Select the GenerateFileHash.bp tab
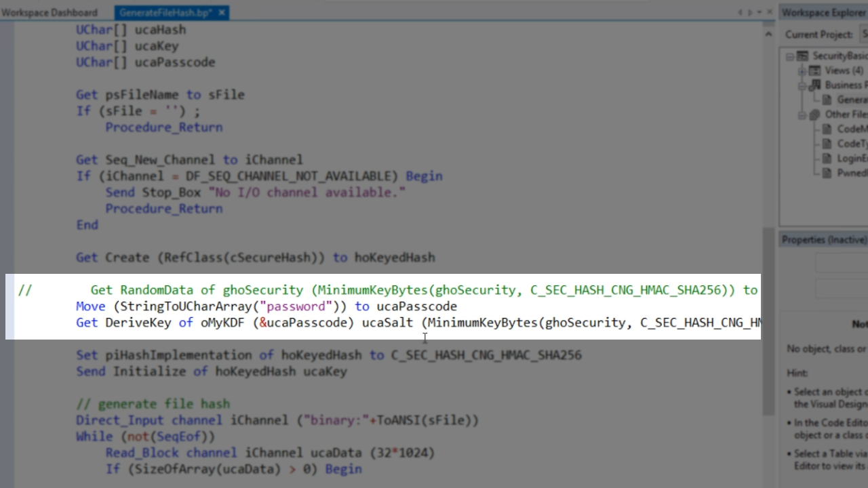868x488 pixels. [x=165, y=12]
